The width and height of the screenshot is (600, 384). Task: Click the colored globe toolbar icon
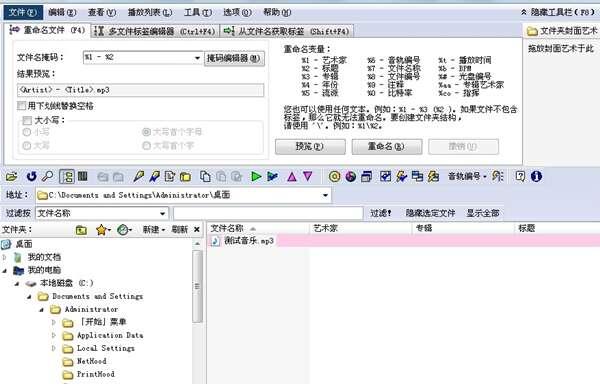tap(351, 176)
